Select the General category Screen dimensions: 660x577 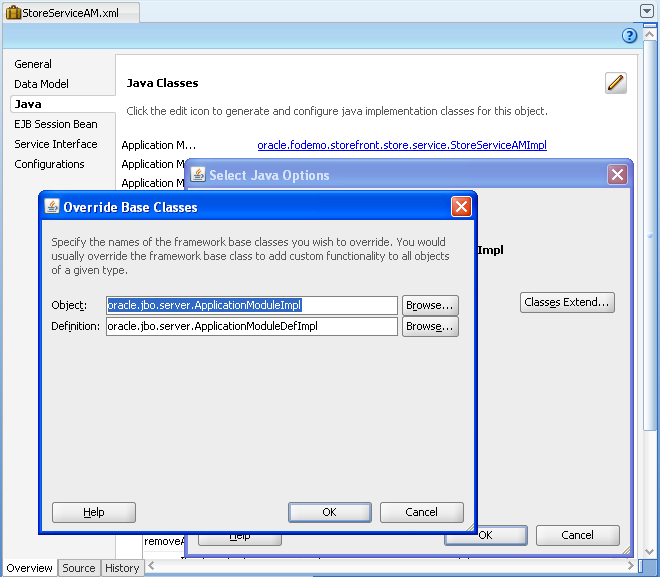click(x=33, y=64)
